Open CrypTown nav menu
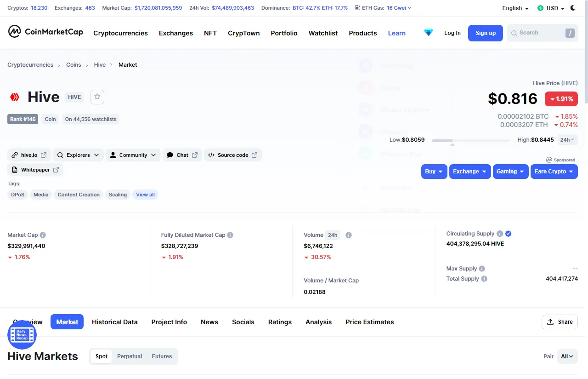 coord(244,33)
